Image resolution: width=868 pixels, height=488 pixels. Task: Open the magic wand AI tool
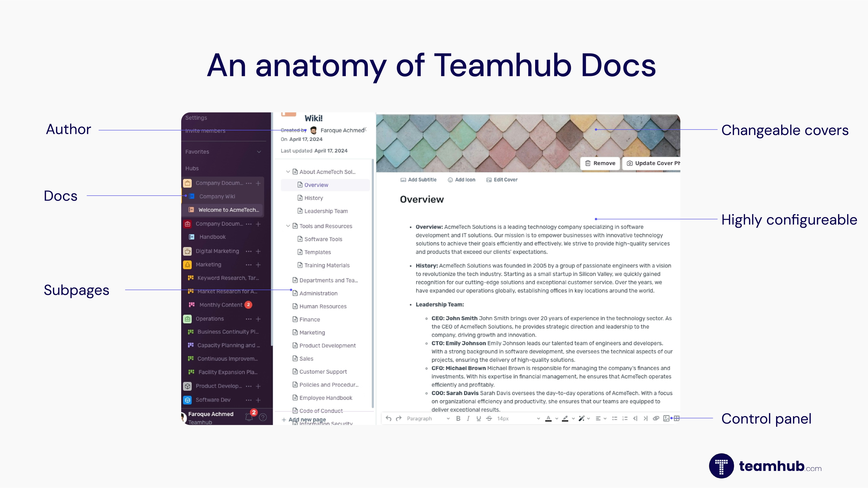[x=581, y=418]
